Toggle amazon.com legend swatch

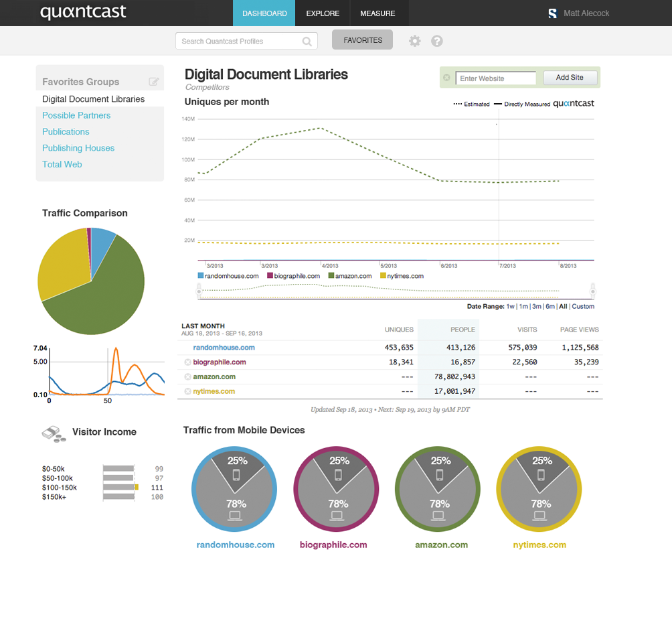pos(331,275)
